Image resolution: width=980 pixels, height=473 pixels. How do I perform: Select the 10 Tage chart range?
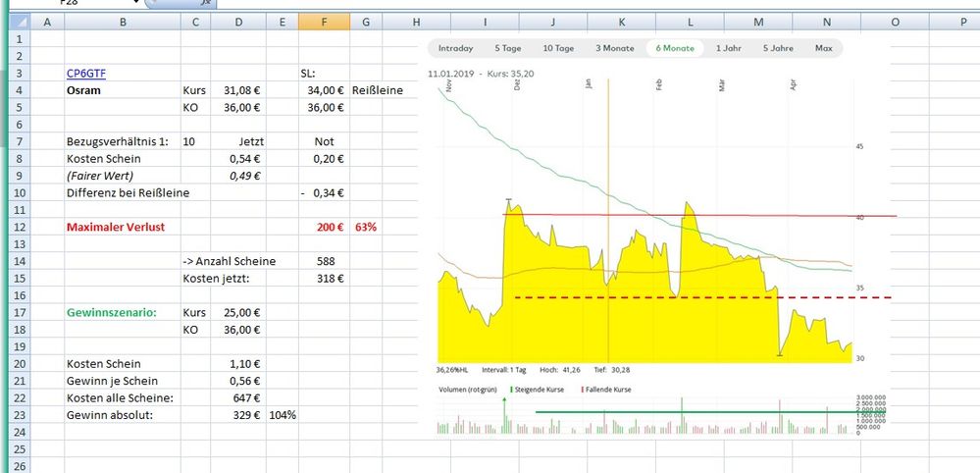click(558, 48)
